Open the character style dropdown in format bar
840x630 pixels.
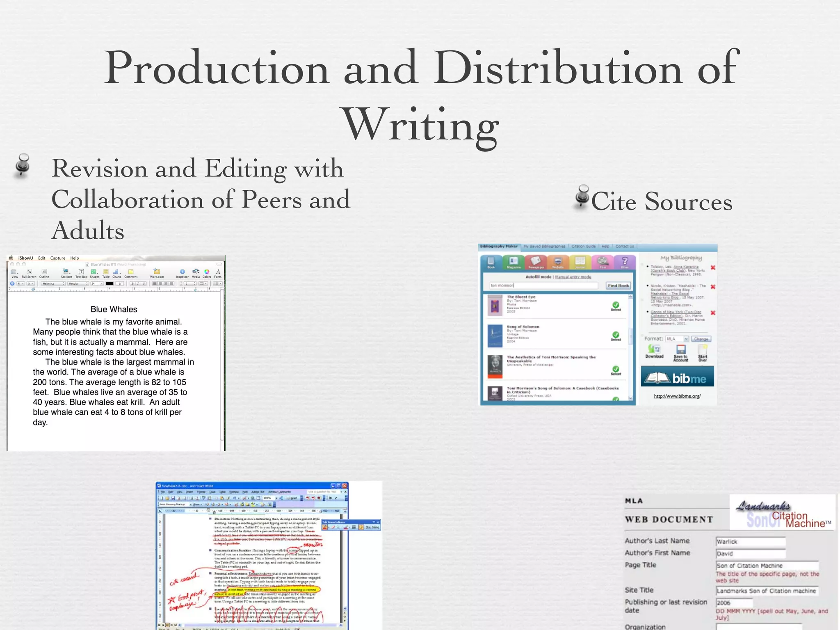pos(31,283)
